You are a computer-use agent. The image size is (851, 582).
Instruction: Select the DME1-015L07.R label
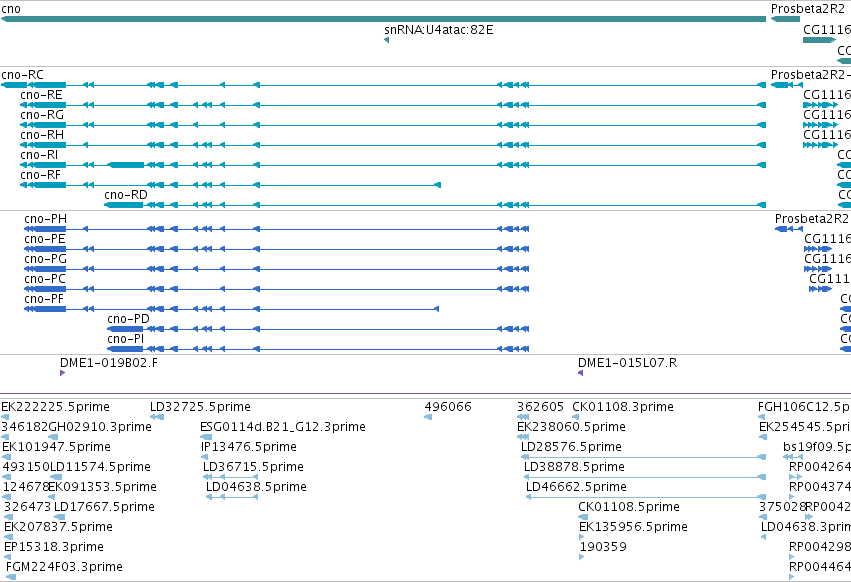coord(627,363)
